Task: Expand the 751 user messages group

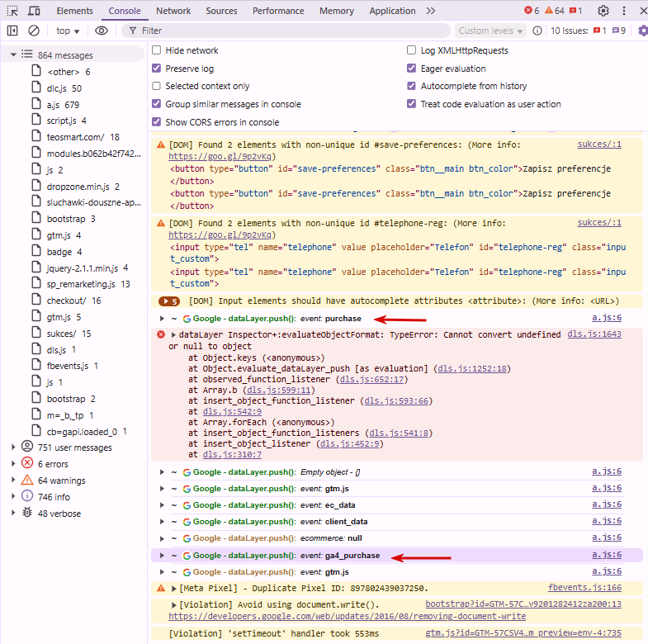Action: point(13,447)
